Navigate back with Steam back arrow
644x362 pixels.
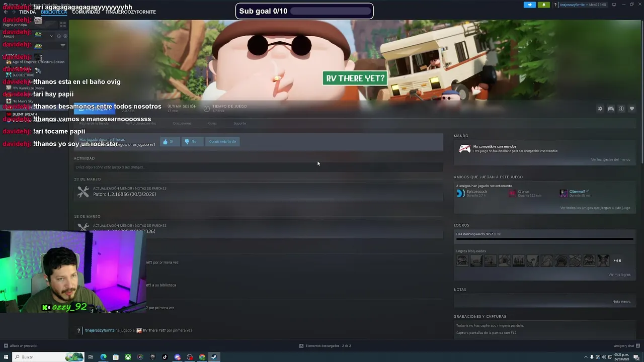6,12
